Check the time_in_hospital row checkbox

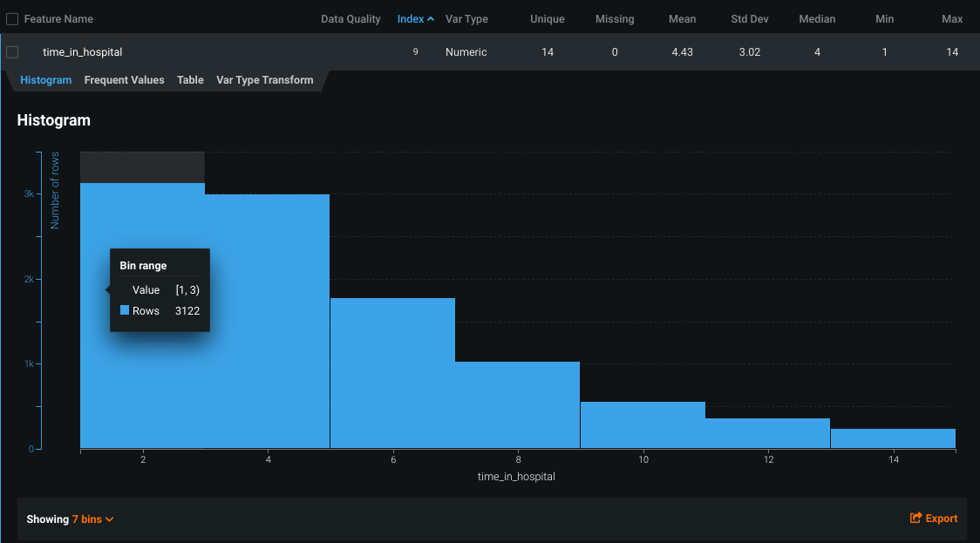pyautogui.click(x=12, y=52)
